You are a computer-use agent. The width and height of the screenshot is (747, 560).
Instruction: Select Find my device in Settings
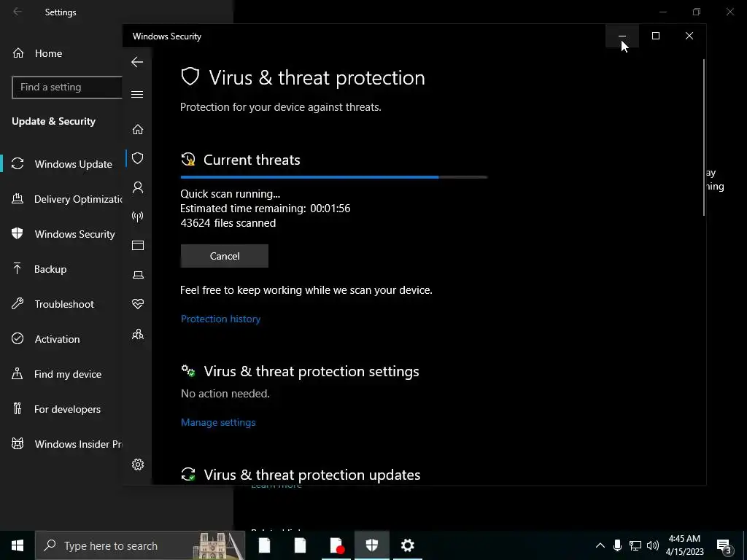point(62,374)
